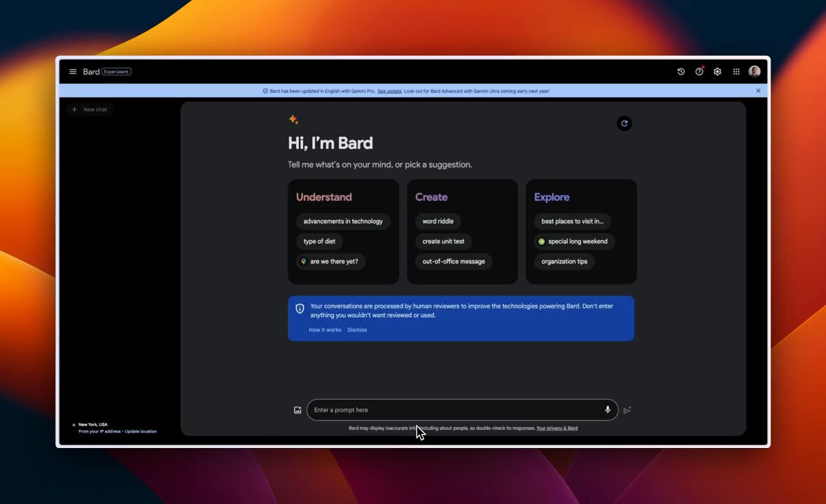Image resolution: width=826 pixels, height=504 pixels.
Task: Click the upload image icon
Action: 297,409
